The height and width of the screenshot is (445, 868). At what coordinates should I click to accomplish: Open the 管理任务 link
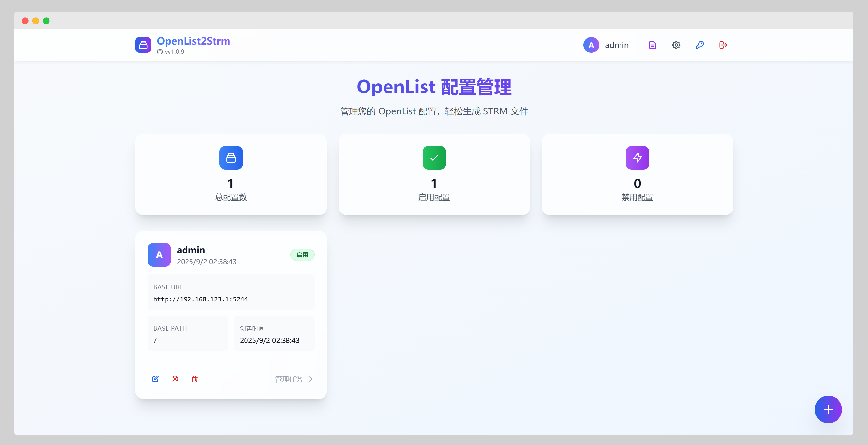(289, 379)
